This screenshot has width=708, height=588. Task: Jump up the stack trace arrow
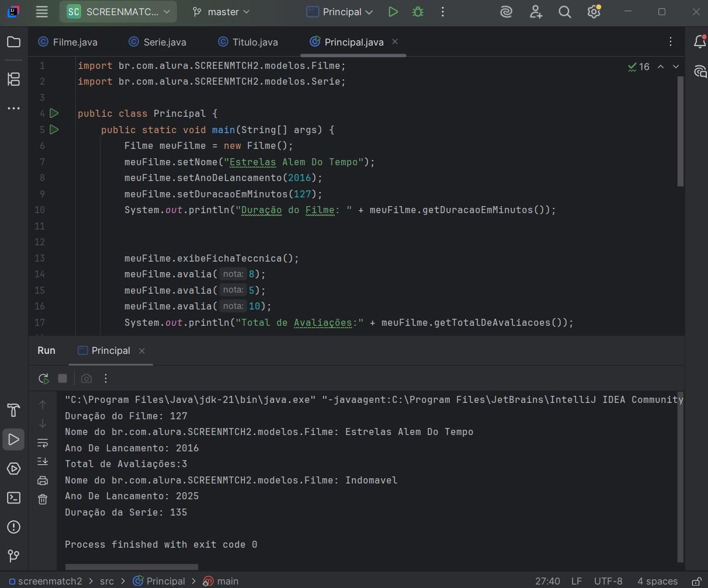click(43, 404)
